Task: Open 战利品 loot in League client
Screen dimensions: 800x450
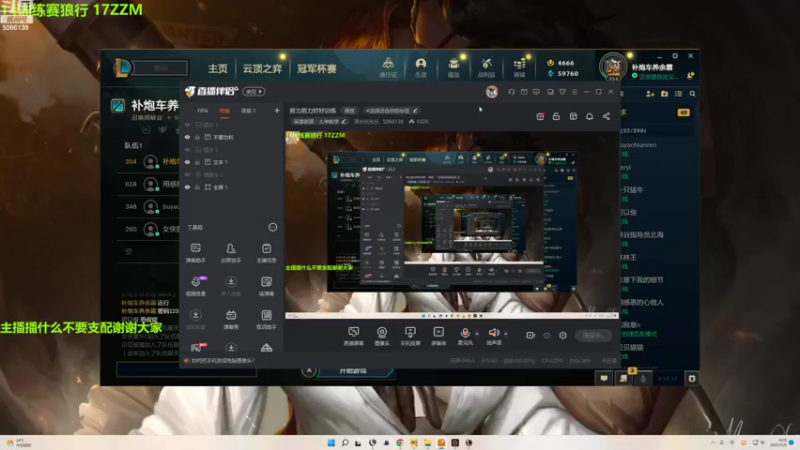Action: pyautogui.click(x=486, y=68)
